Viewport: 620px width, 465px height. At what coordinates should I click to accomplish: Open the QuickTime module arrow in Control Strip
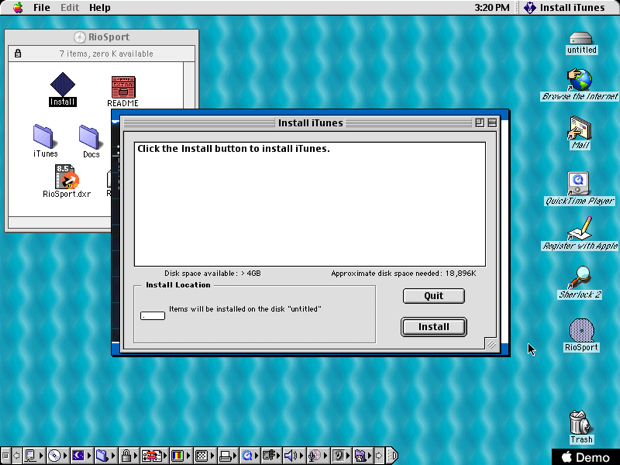(x=256, y=456)
